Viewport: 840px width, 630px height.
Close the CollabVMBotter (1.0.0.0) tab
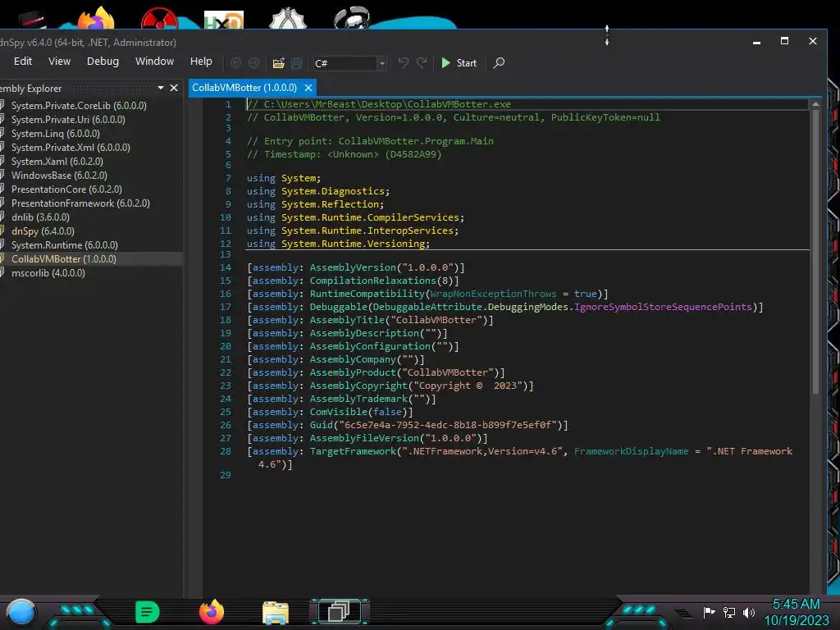[x=308, y=87]
